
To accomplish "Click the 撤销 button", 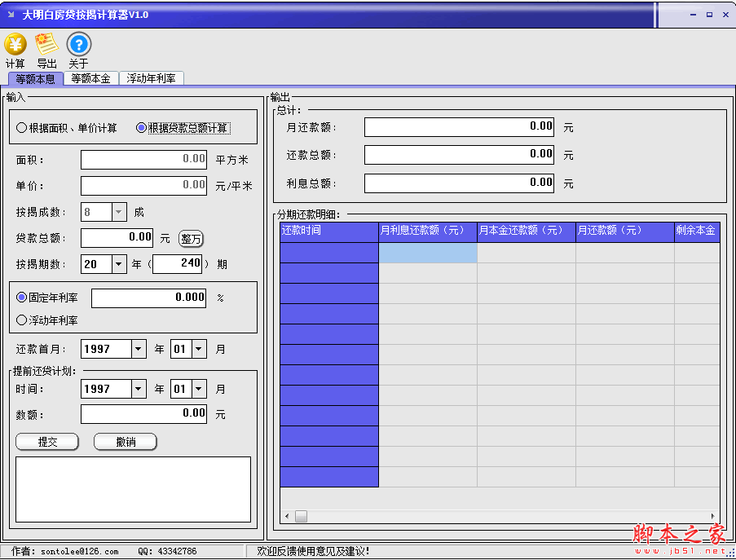I will click(x=126, y=442).
